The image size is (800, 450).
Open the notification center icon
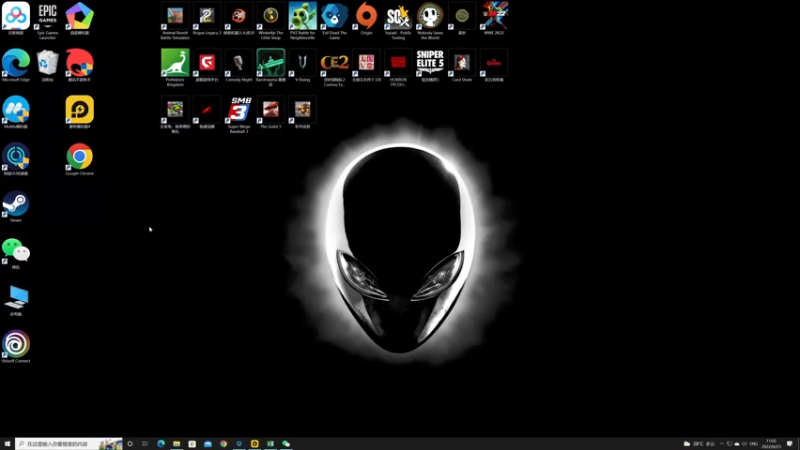point(790,444)
